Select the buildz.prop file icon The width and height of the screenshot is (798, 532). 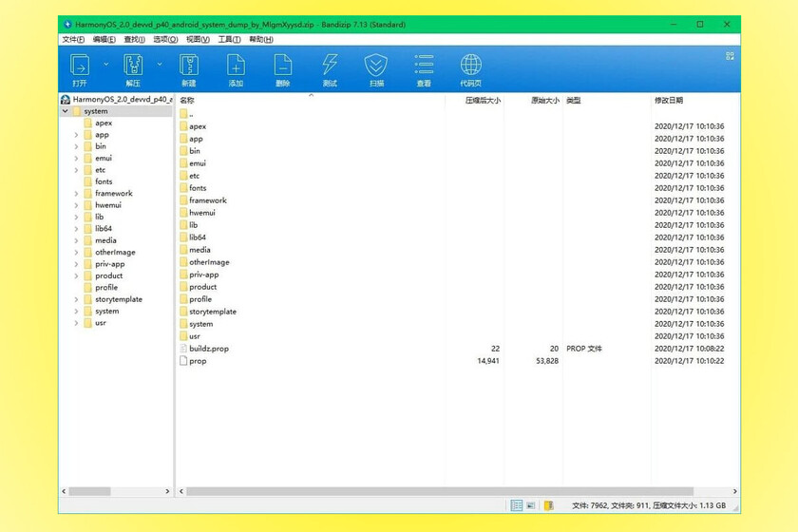coord(183,349)
